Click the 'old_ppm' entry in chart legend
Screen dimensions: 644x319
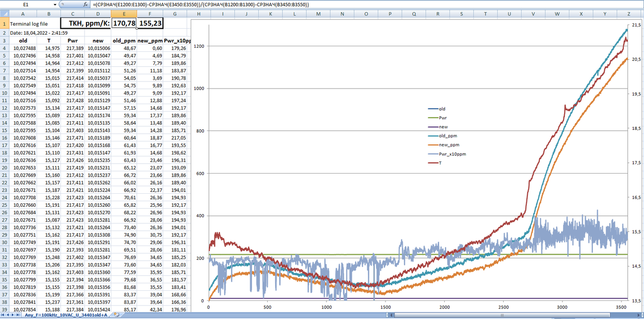point(443,136)
